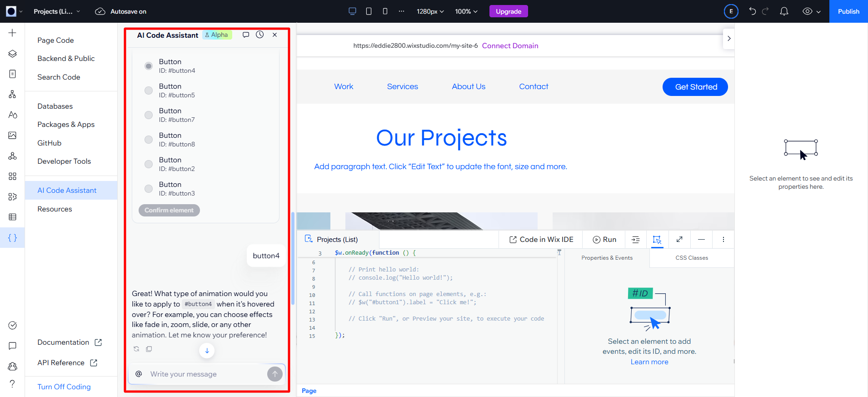Viewport: 868px width, 397px height.
Task: Jump to latest message with down arrow
Action: 207,351
